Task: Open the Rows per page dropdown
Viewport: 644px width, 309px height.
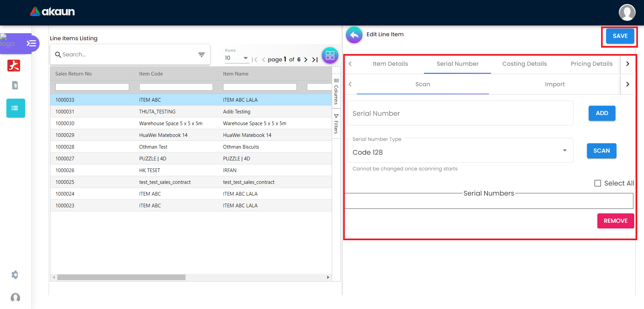Action: click(236, 58)
